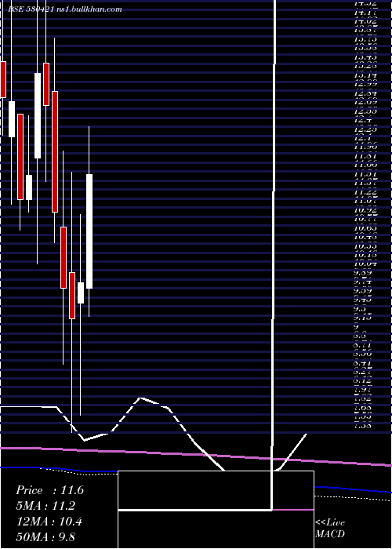Click the 10.04 price axis label

[x=365, y=264]
